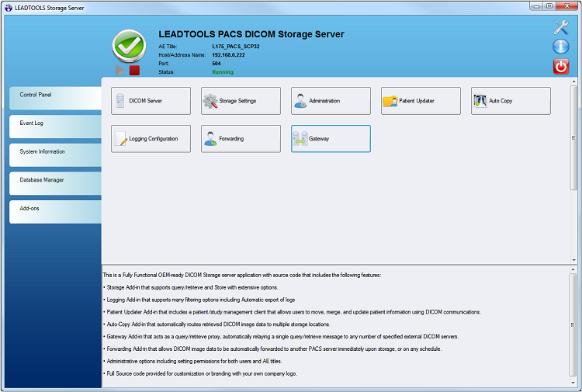Viewport: 582px width, 392px height.
Task: Click the host address 192.168.0.222
Action: tap(228, 55)
